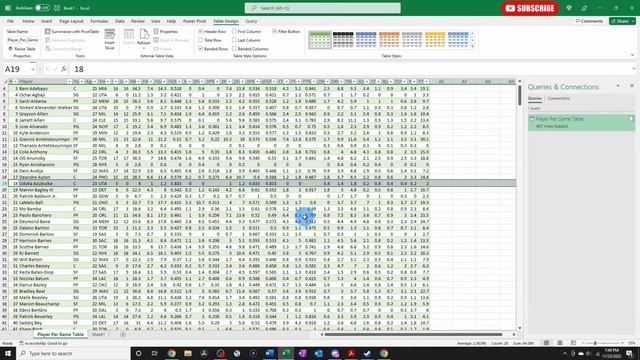Open Queries & Connections pane options dropdown

point(618,86)
